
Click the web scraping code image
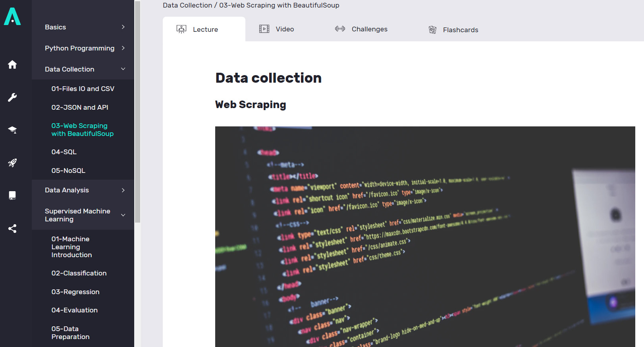click(425, 237)
